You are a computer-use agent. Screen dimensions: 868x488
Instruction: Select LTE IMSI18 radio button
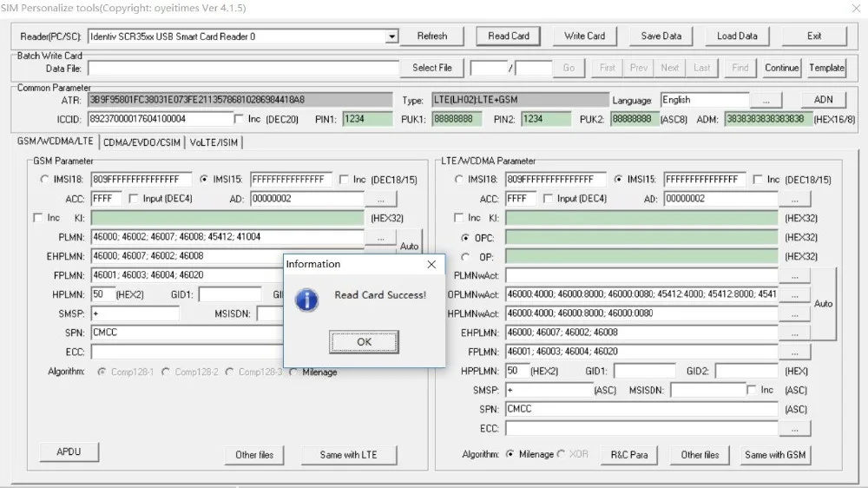click(x=458, y=180)
